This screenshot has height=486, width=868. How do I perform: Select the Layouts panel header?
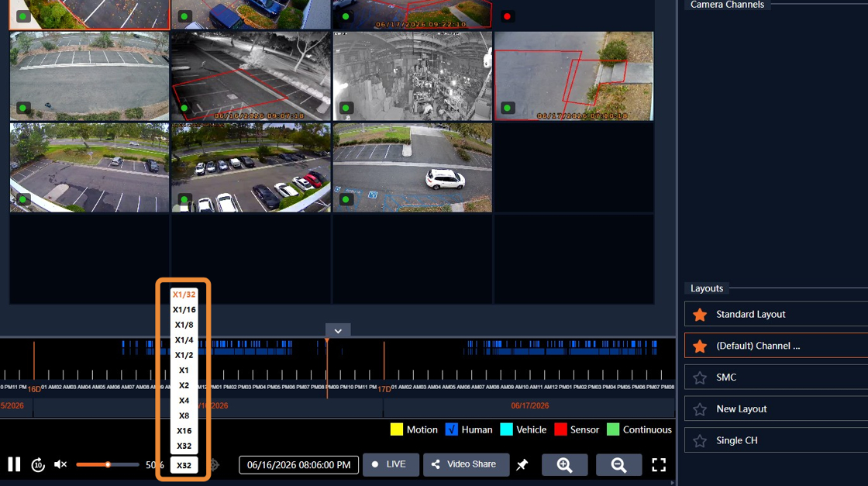pyautogui.click(x=706, y=288)
